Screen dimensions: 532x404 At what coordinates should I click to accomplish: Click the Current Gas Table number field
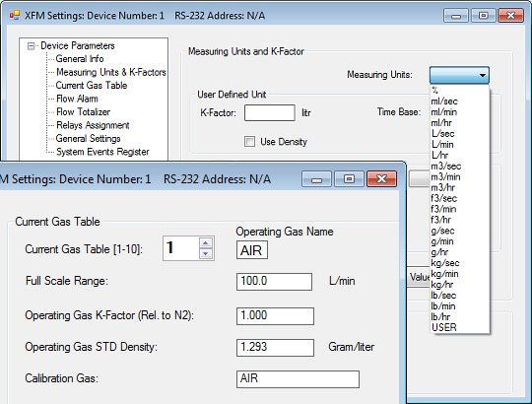[x=181, y=248]
